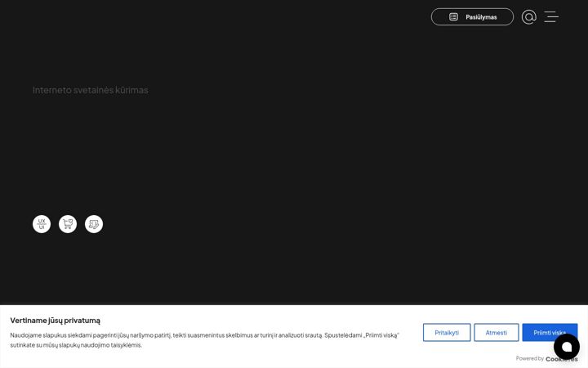Click the Interneto svetainės kūrimas heading
588x368 pixels.
(91, 90)
